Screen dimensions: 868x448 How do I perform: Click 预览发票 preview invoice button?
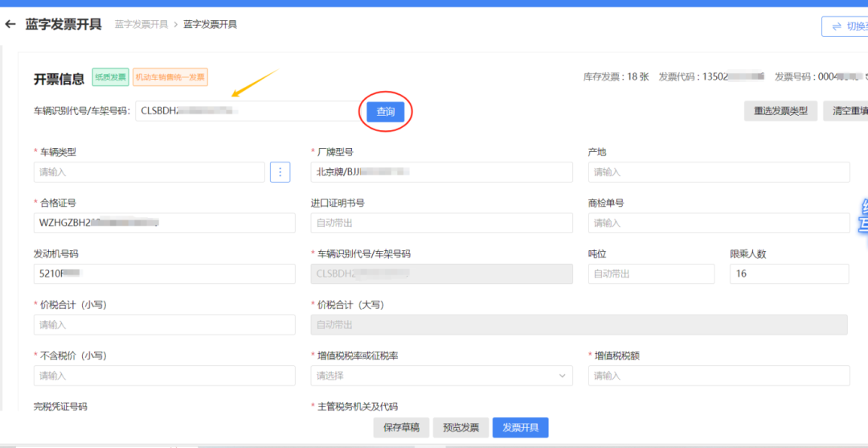pyautogui.click(x=461, y=428)
